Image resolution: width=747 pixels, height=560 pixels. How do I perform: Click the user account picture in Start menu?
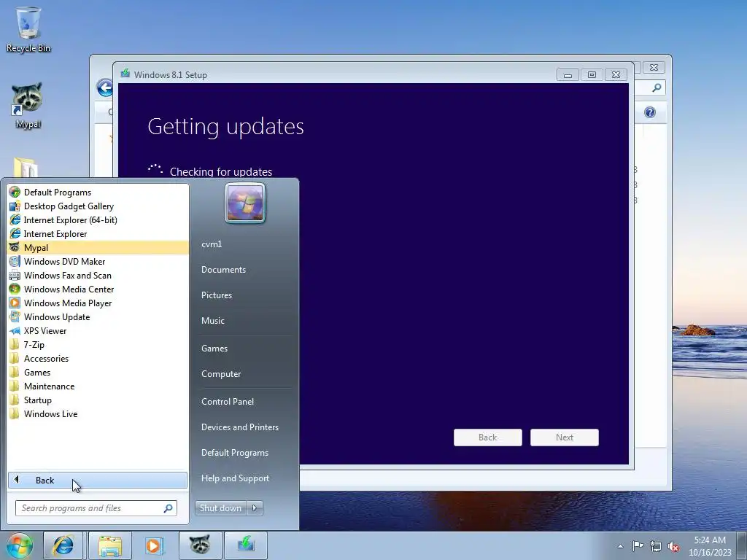245,203
